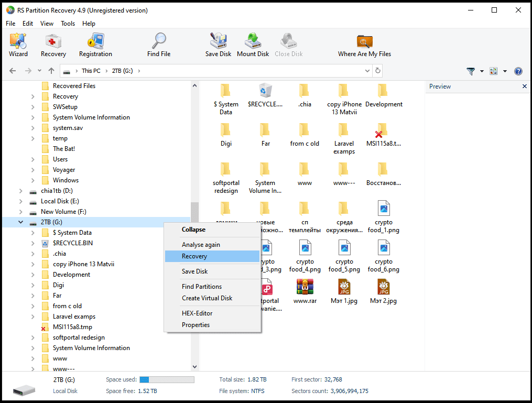Select MSI115a8.tmp in the tree
Viewport: 532px width, 403px height.
tap(72, 328)
